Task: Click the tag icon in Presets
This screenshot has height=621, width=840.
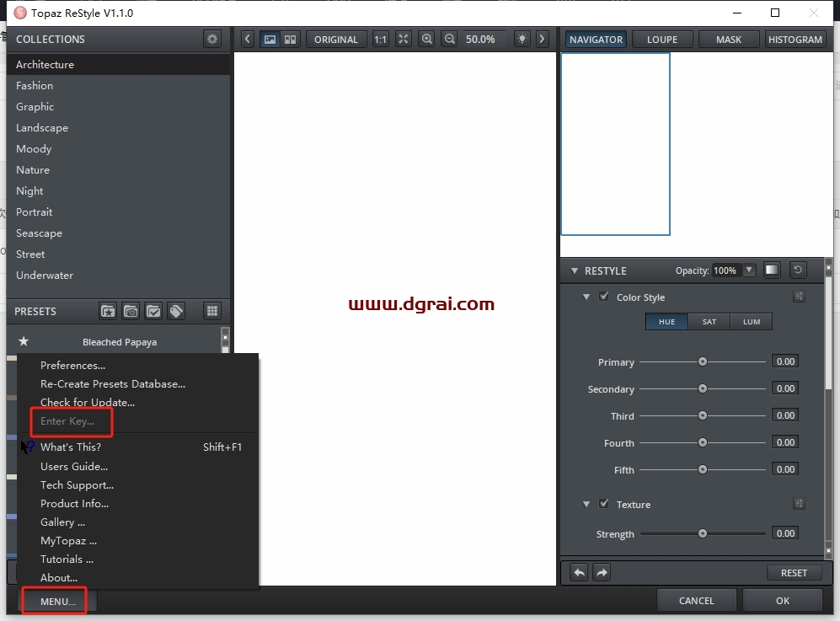Action: click(176, 311)
